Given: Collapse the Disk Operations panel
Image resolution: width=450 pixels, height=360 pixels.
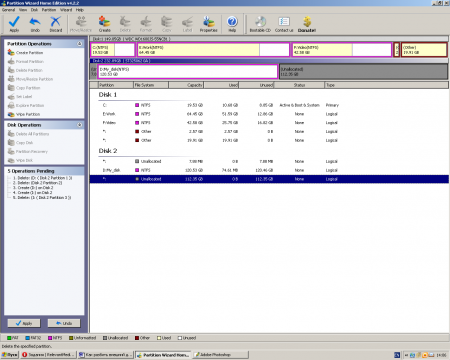Looking at the screenshot, I should [79, 125].
